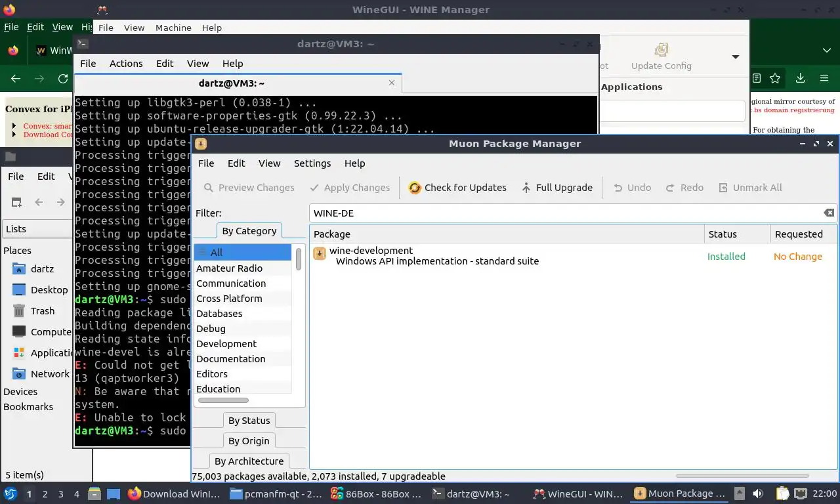Toggle Firefox reader view icon
Screen dimensions: 840x504
tap(757, 78)
